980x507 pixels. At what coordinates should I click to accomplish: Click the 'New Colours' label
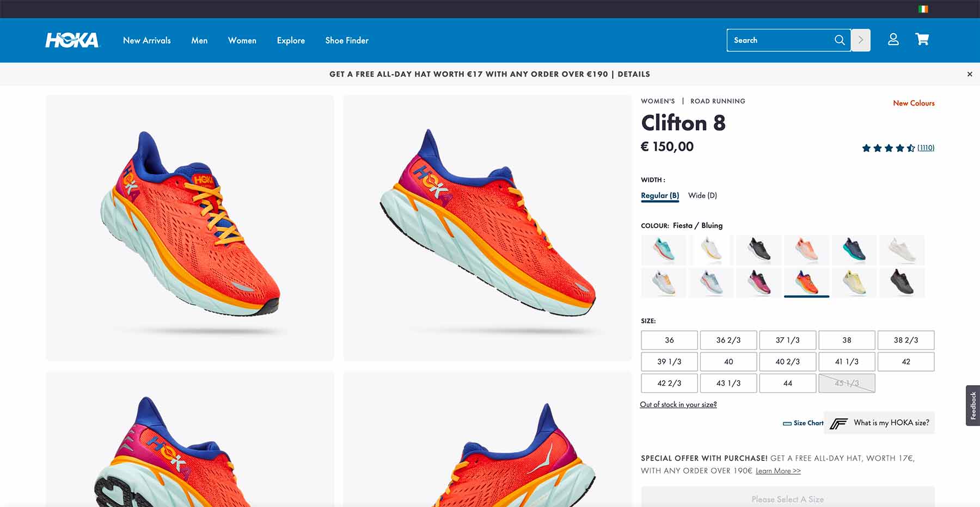(914, 103)
